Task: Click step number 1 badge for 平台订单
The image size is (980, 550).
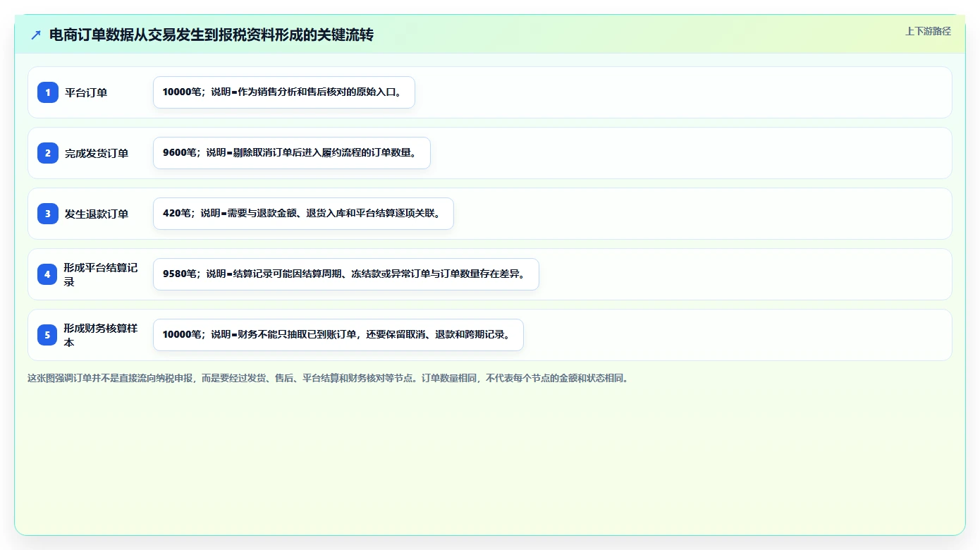Action: [48, 92]
